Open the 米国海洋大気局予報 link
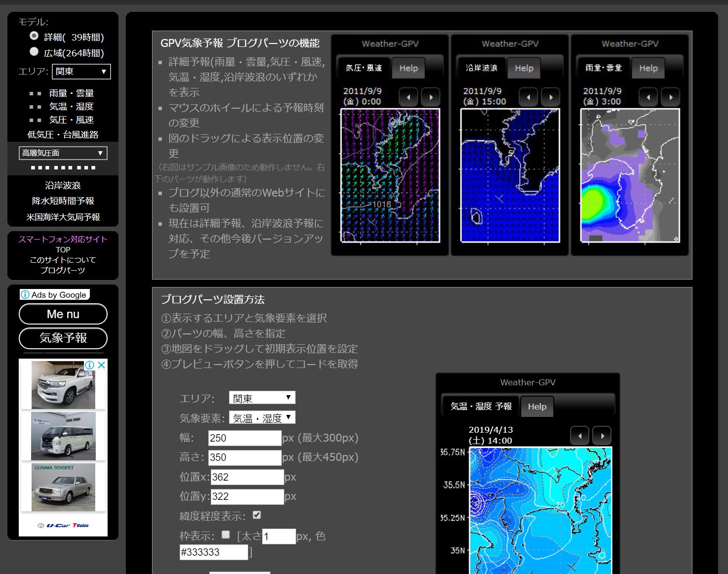 pyautogui.click(x=63, y=217)
